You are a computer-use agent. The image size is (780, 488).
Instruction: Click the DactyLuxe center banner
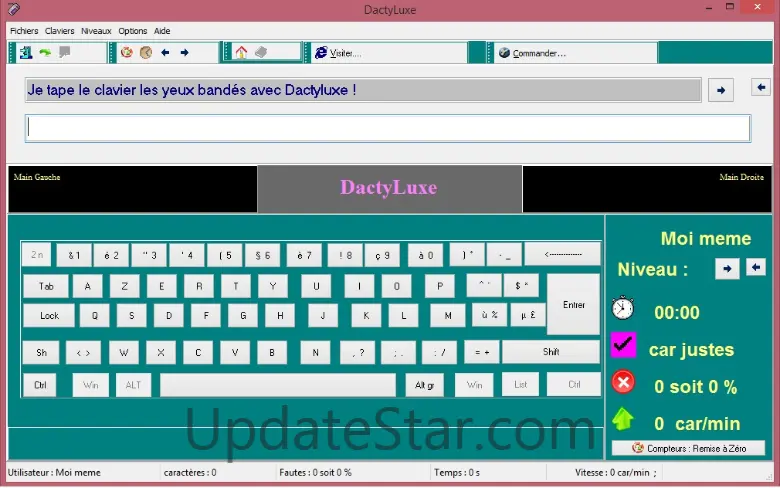pos(390,189)
